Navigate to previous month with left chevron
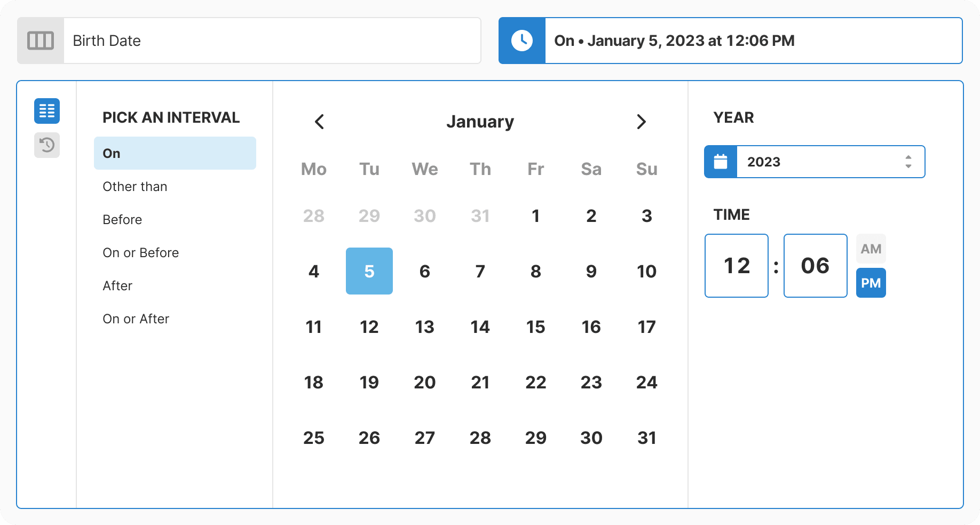 point(319,122)
